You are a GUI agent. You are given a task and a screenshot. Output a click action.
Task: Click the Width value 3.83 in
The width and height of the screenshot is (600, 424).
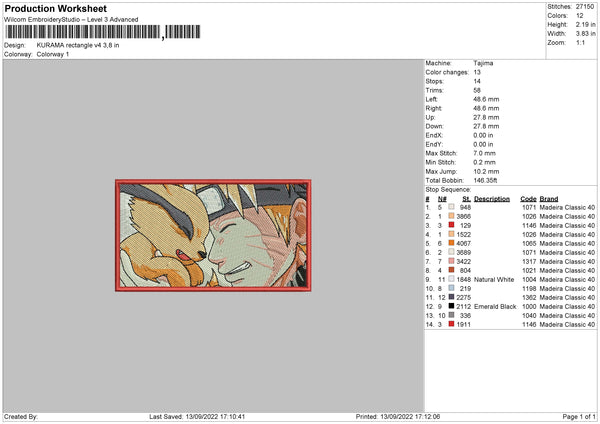coord(585,34)
